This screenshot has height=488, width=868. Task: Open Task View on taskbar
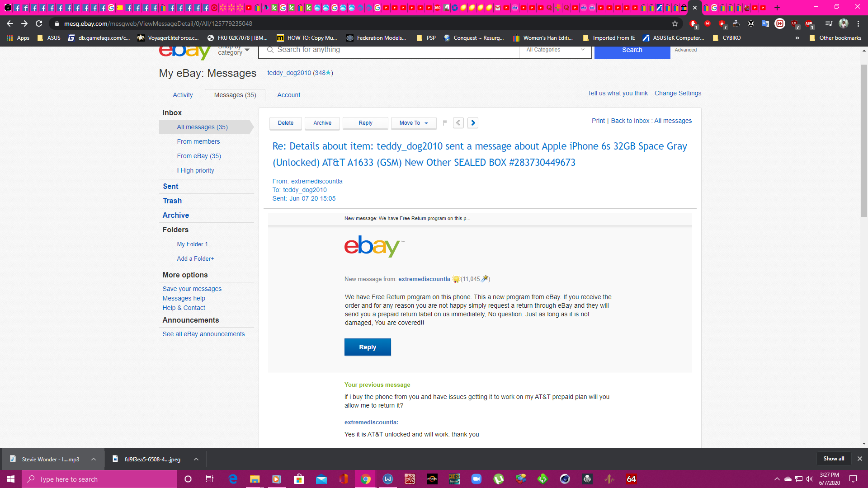pos(209,479)
